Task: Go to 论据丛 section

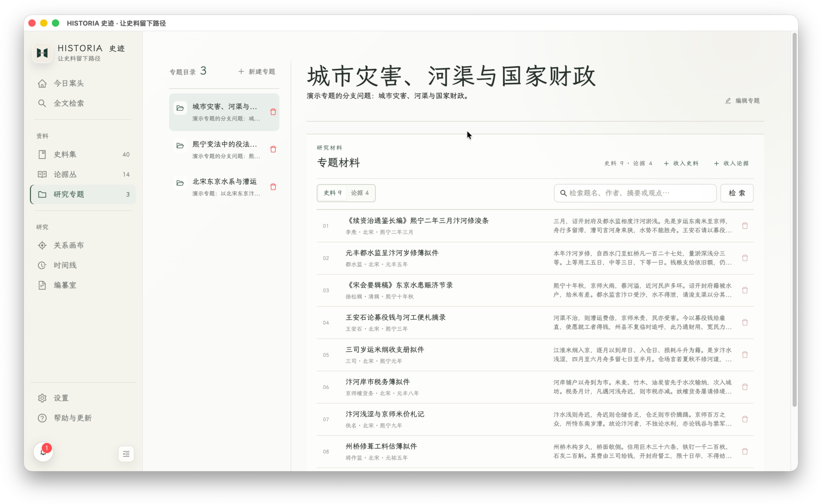Action: [x=83, y=174]
